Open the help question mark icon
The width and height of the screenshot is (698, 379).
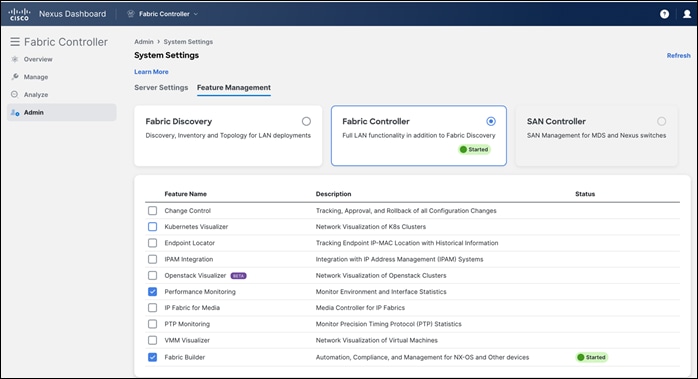pos(664,14)
